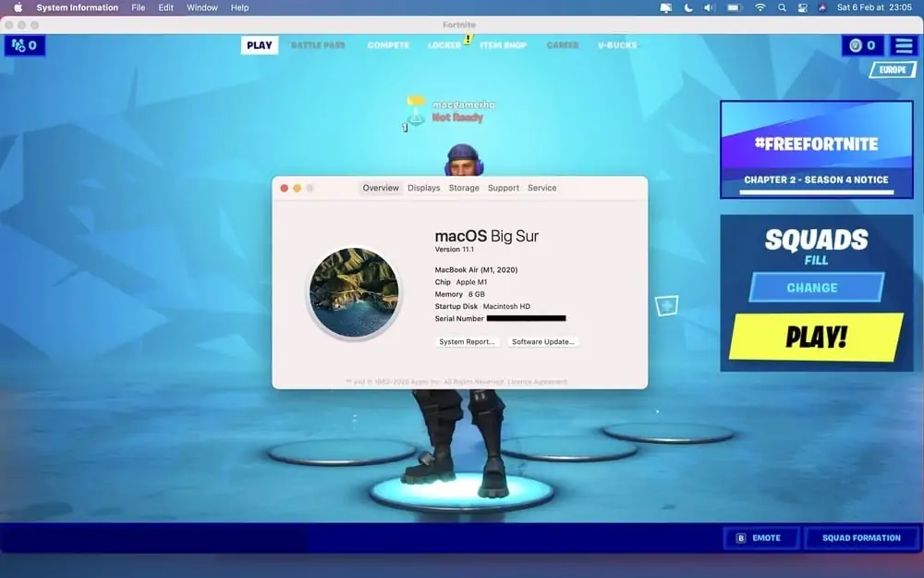This screenshot has width=924, height=578.
Task: Click the Version 11.1 text
Action: click(x=455, y=250)
